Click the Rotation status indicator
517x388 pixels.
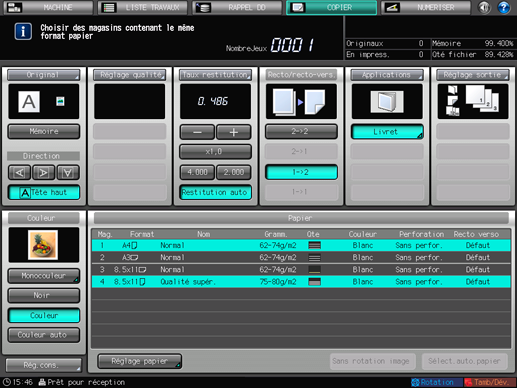click(437, 382)
